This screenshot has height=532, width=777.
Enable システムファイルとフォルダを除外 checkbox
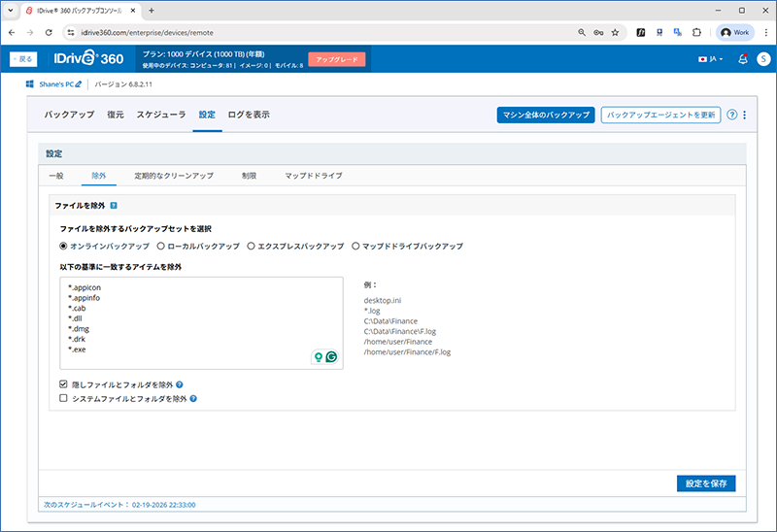coord(64,398)
